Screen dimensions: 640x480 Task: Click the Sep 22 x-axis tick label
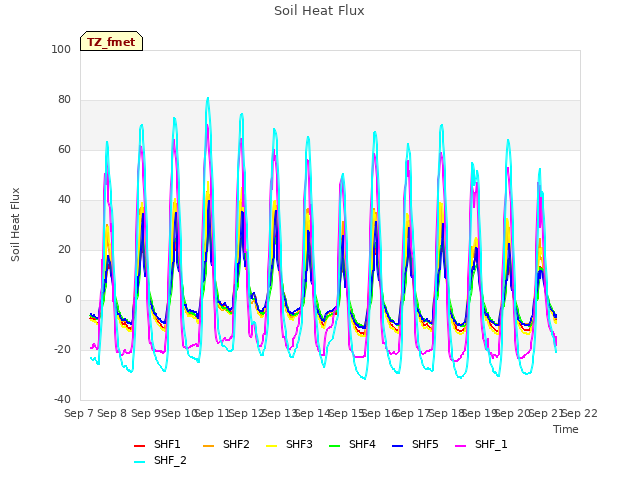580,413
